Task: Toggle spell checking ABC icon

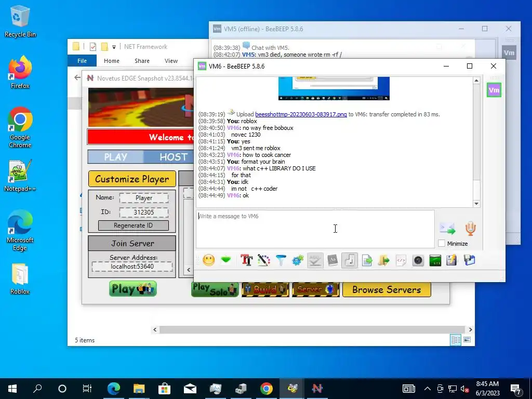Action: 315,260
